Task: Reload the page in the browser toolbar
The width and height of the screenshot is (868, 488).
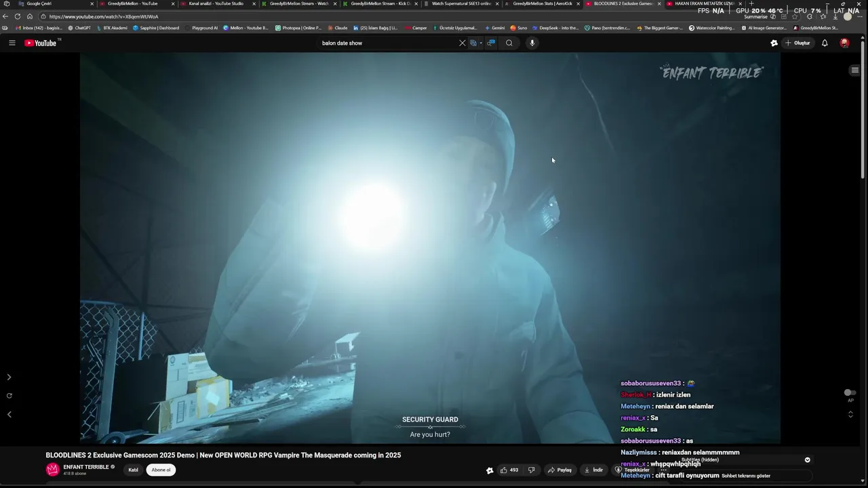Action: pyautogui.click(x=18, y=16)
